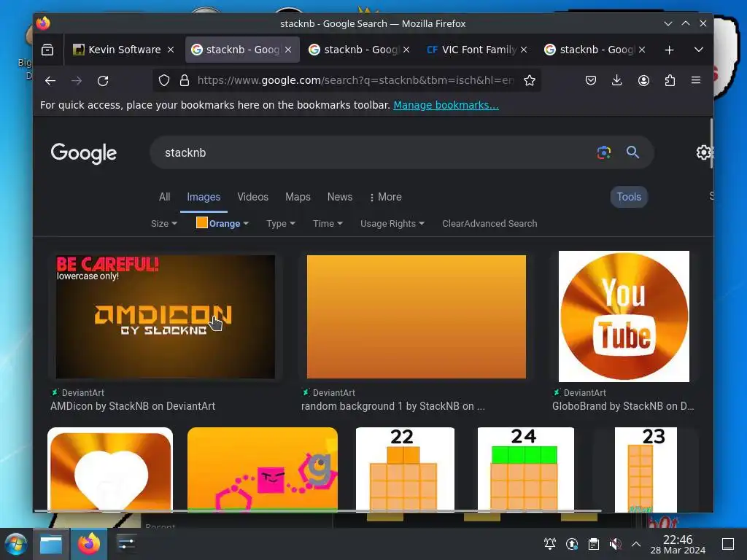Open Firefox View in the tab bar

tap(47, 50)
